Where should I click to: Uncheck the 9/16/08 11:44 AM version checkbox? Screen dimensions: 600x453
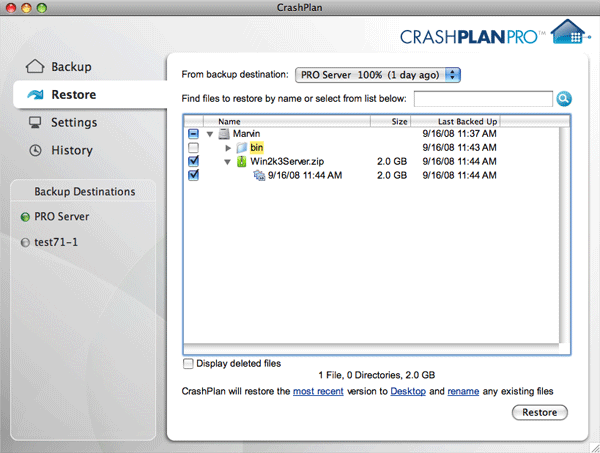[193, 175]
